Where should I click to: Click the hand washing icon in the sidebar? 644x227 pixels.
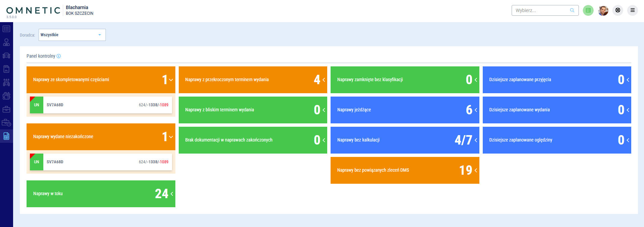tap(6, 96)
